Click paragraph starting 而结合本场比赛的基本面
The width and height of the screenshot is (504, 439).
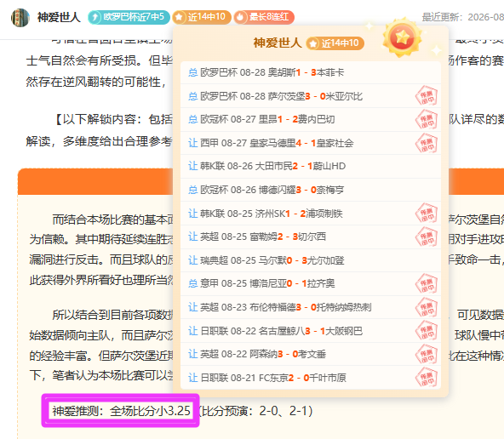tap(101, 250)
